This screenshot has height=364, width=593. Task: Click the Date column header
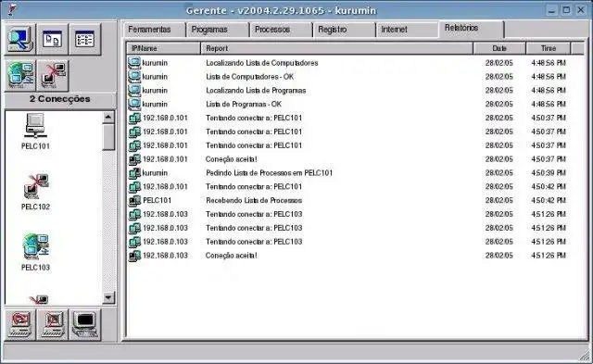tap(499, 48)
